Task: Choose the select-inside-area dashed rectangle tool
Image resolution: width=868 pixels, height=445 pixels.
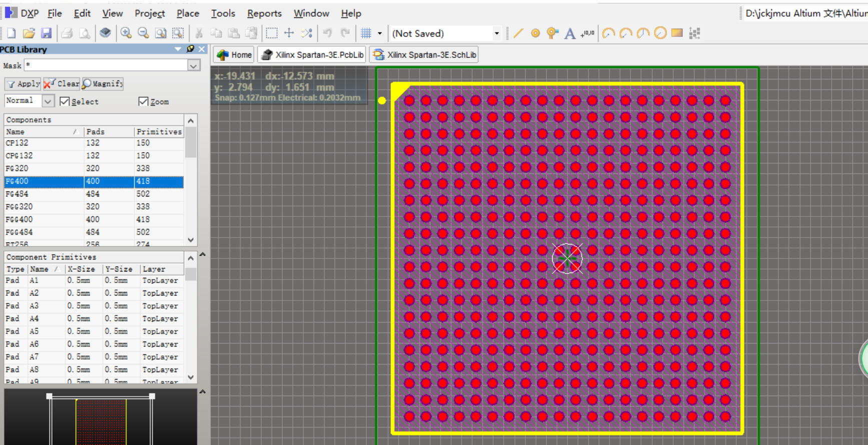Action: click(x=272, y=33)
